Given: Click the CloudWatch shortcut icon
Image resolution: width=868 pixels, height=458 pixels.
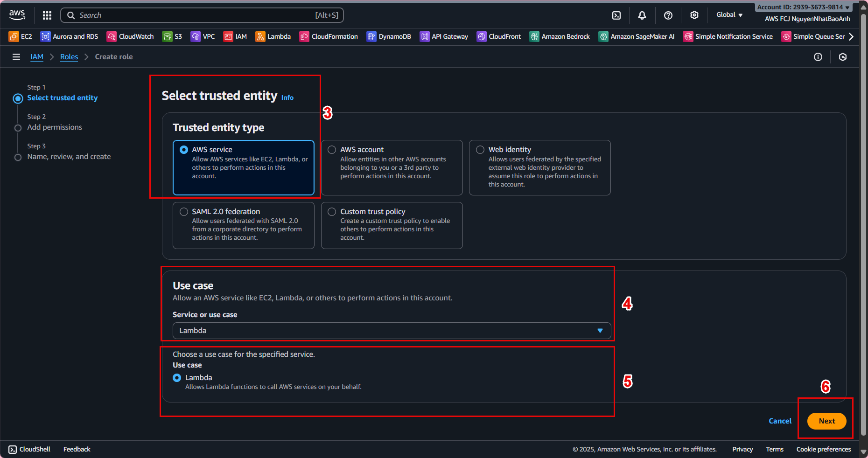Looking at the screenshot, I should 112,36.
